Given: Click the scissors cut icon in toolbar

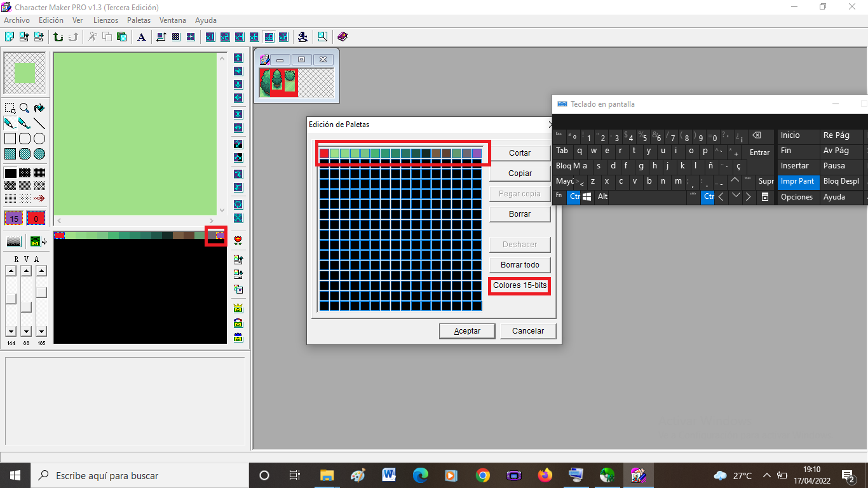Looking at the screenshot, I should [93, 37].
